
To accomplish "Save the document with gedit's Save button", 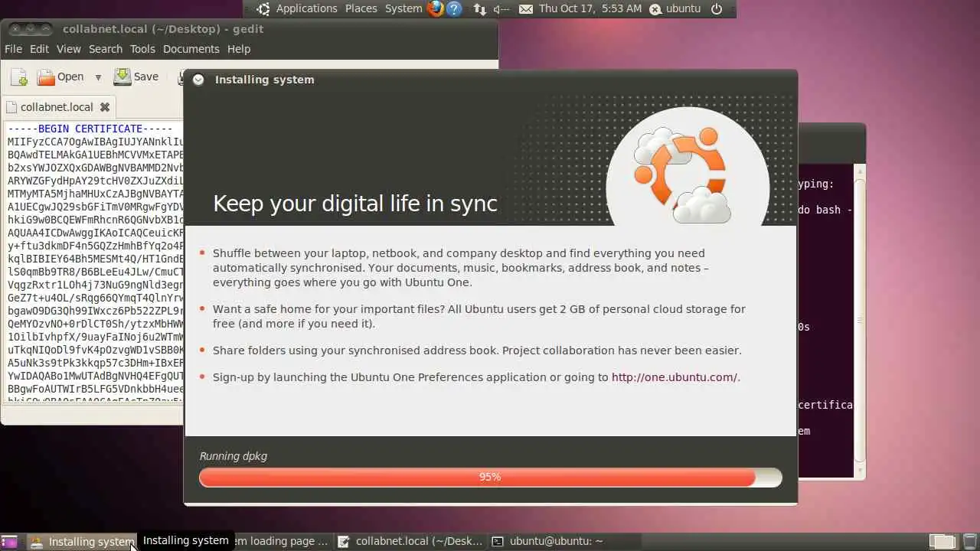I will [136, 77].
